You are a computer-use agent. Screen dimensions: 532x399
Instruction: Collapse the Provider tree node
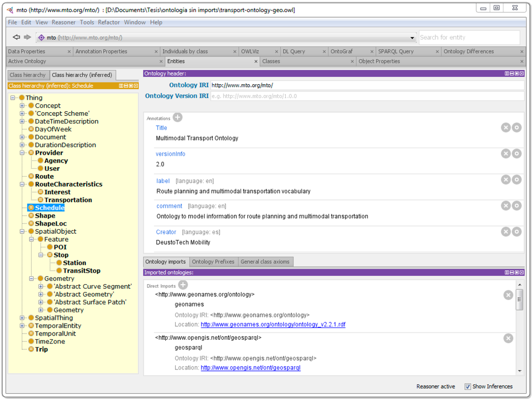pyautogui.click(x=22, y=153)
